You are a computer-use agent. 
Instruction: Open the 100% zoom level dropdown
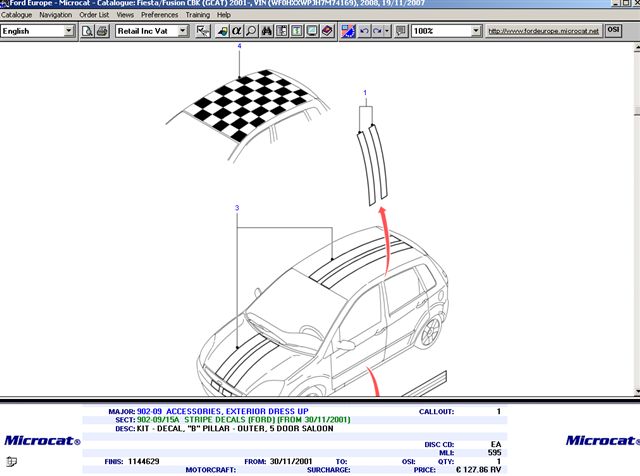point(474,32)
